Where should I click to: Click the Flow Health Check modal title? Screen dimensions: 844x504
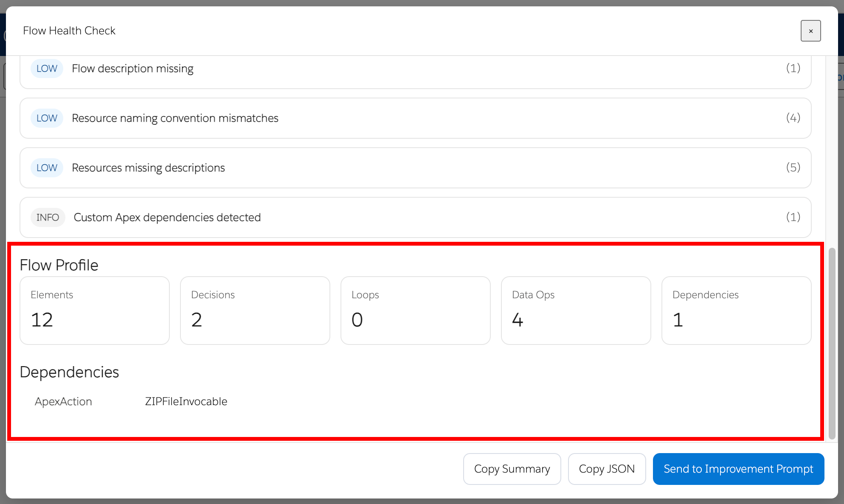click(x=69, y=30)
